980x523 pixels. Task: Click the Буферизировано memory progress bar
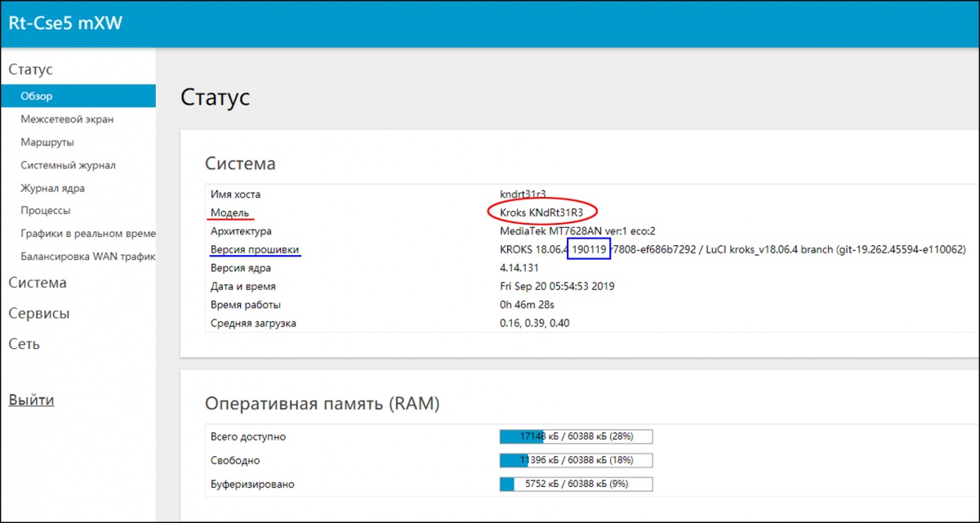(576, 484)
